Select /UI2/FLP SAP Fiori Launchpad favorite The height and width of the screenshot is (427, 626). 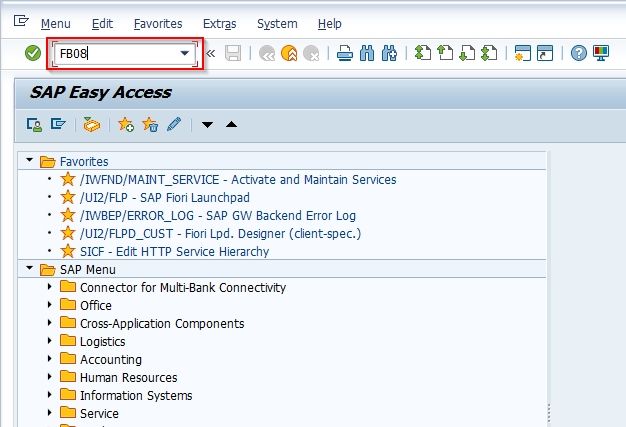pyautogui.click(x=165, y=198)
